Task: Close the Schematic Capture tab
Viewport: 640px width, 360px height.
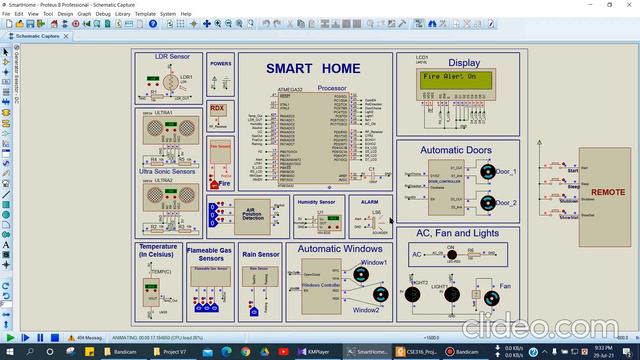Action: coord(66,36)
